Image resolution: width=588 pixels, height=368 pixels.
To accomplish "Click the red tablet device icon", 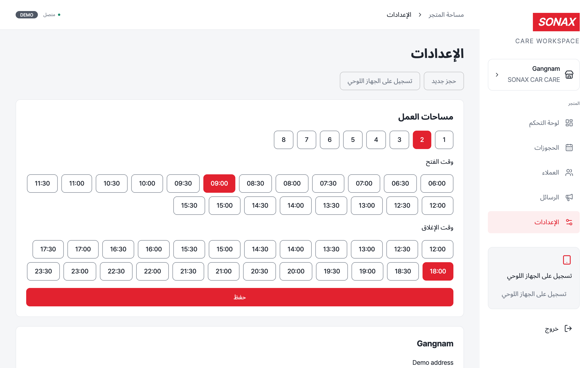I will pyautogui.click(x=567, y=260).
